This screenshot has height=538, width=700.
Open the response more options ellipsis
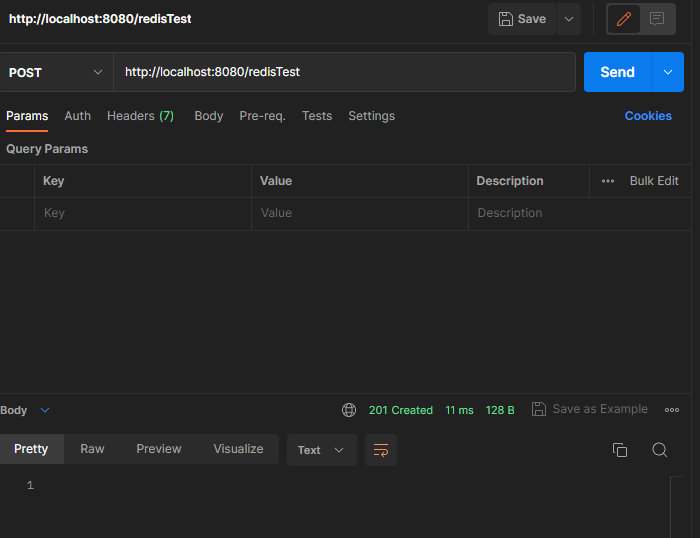672,410
